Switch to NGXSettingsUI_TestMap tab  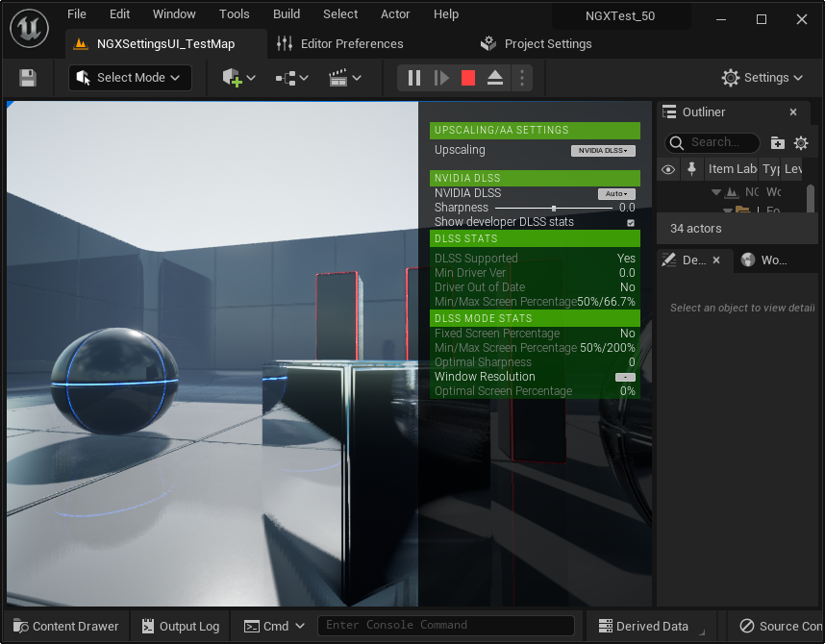pyautogui.click(x=164, y=44)
